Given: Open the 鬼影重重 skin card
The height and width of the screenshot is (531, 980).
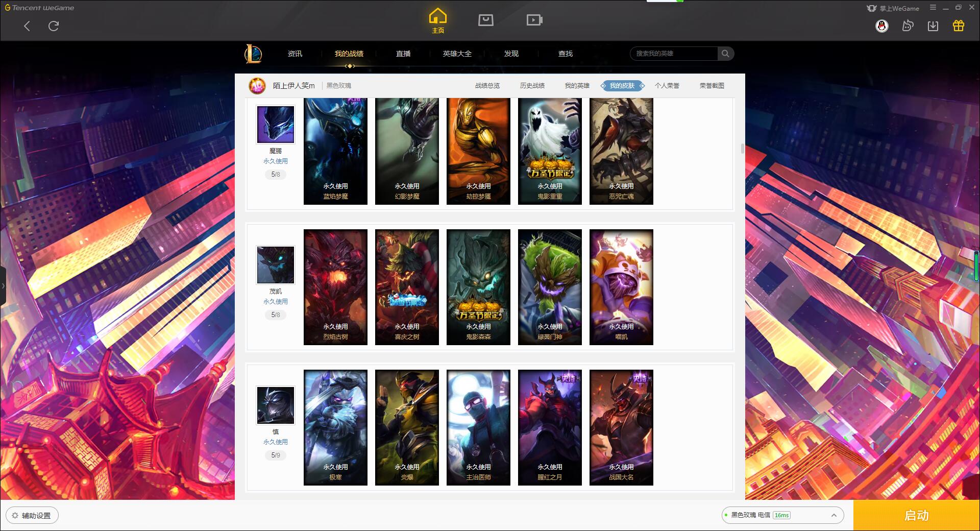Looking at the screenshot, I should [x=550, y=151].
